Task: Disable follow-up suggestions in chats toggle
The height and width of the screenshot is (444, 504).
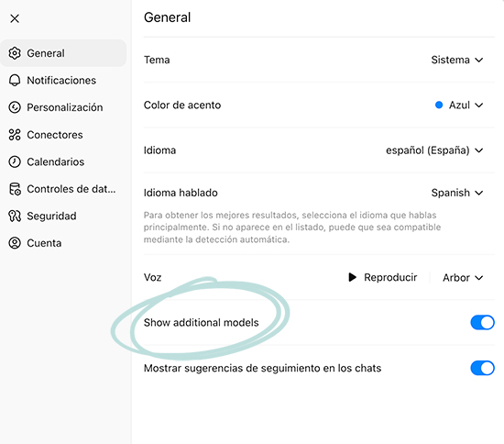Action: (482, 368)
